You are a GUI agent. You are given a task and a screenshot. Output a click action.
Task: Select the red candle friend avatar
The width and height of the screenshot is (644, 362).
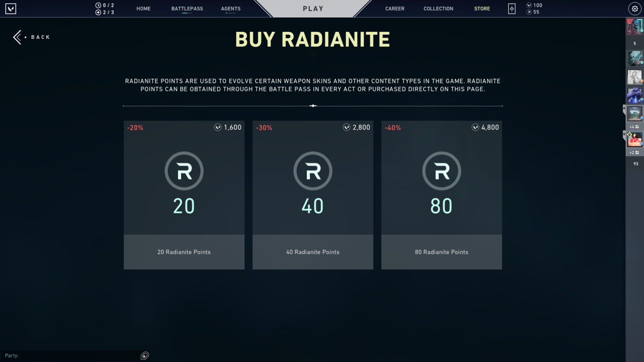635,140
